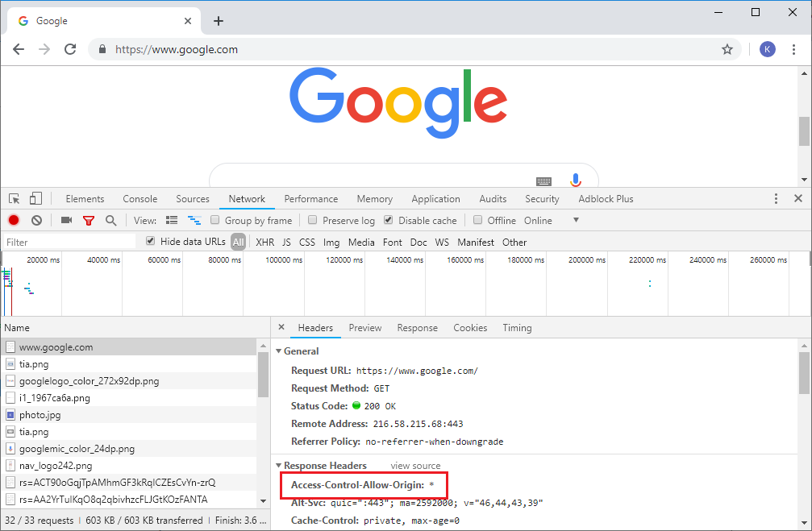Go back in browser history
812x531 pixels.
click(19, 49)
